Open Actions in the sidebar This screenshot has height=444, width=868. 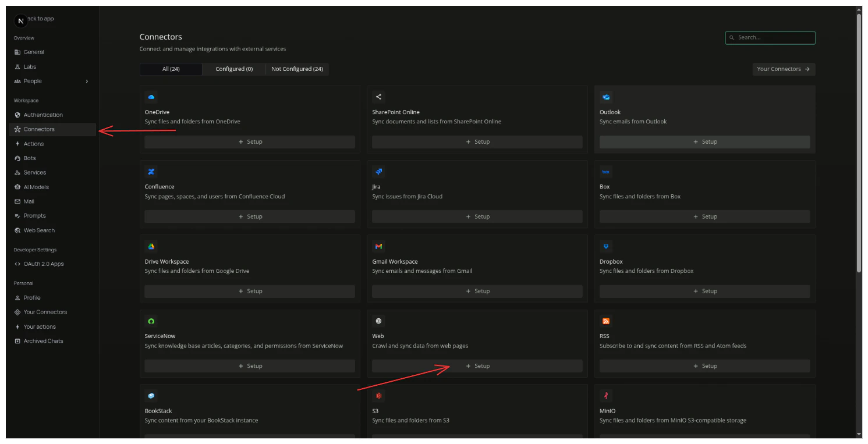coord(52,144)
